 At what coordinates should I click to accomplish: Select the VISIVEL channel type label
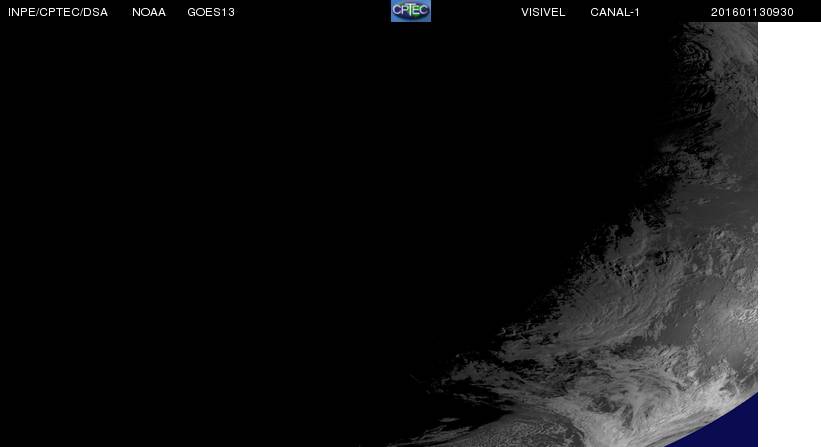(x=543, y=12)
